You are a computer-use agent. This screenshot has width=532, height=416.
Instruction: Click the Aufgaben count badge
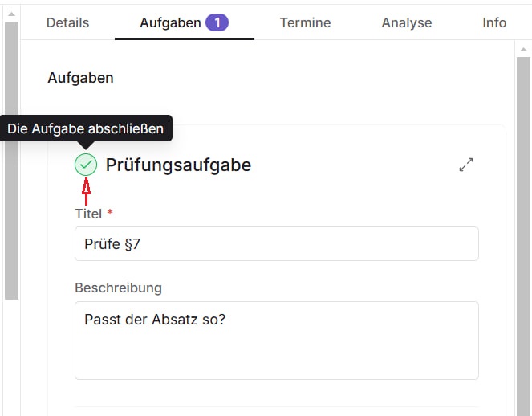[x=217, y=22]
